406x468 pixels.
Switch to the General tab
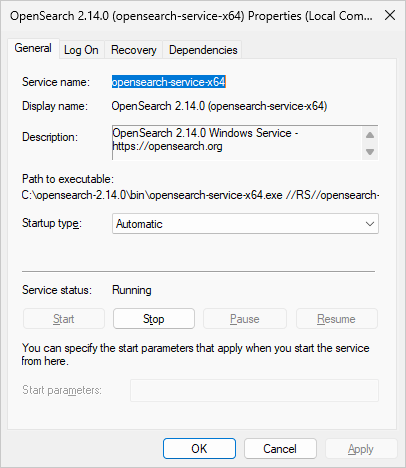(x=33, y=48)
